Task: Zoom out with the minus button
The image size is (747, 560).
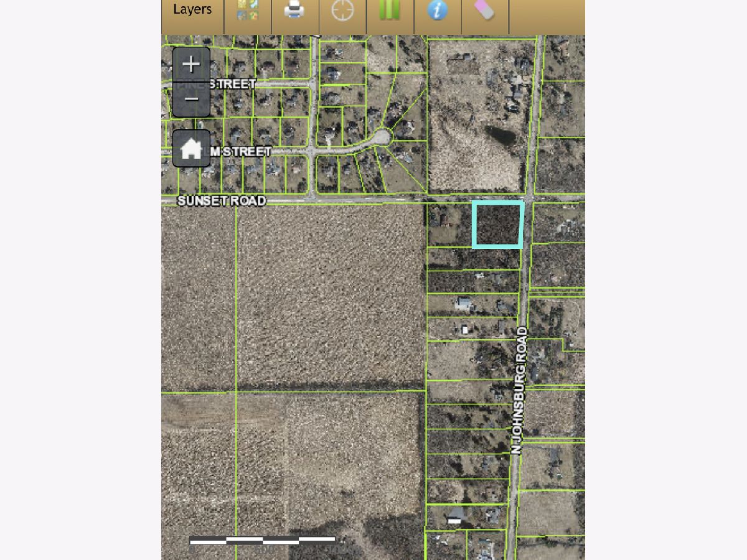Action: pyautogui.click(x=191, y=99)
